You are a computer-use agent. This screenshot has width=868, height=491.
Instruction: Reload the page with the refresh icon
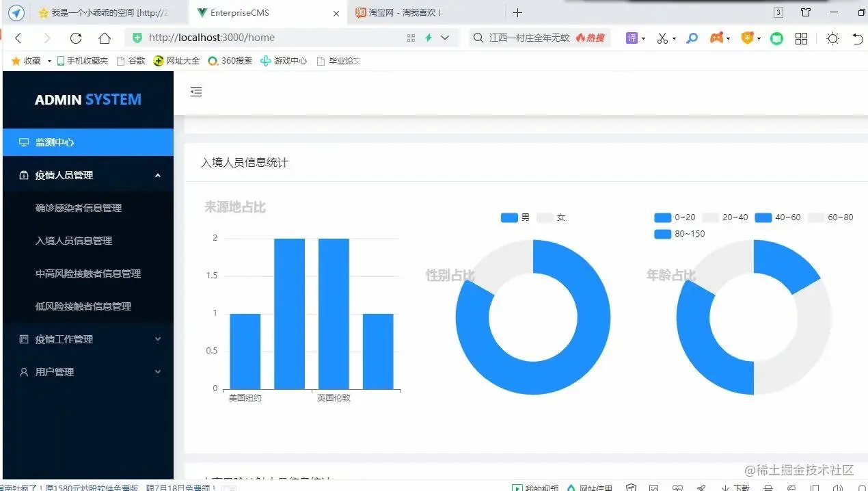76,38
